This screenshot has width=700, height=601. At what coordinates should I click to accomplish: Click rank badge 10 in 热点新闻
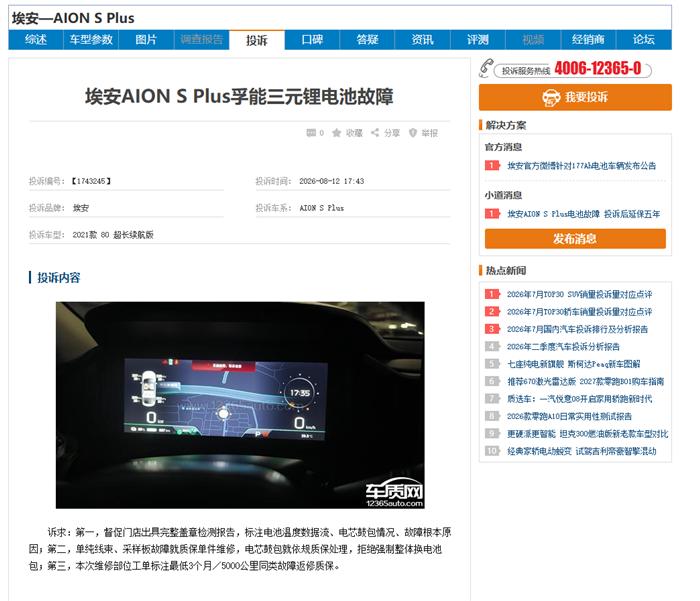[492, 451]
